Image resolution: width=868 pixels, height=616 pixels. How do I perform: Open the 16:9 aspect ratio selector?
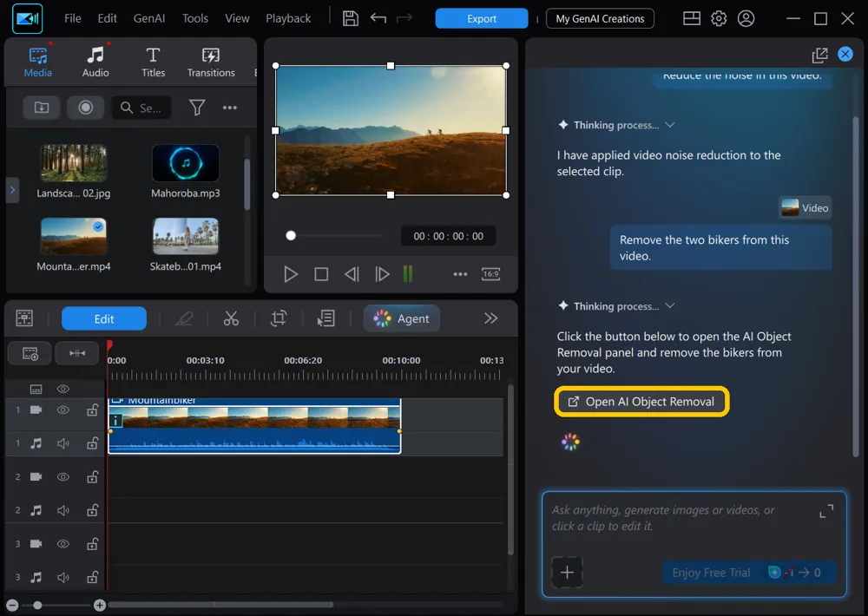point(491,274)
